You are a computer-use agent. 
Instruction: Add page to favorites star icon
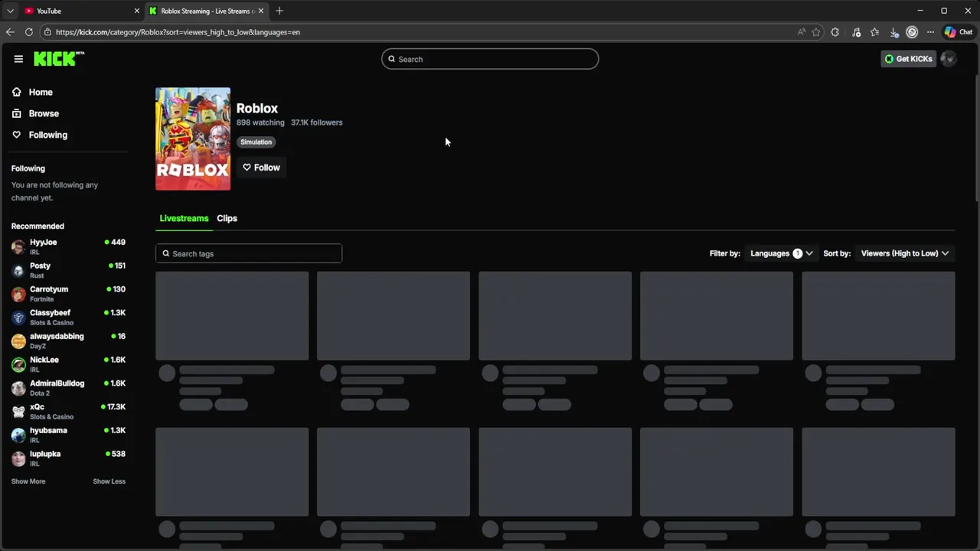click(816, 32)
